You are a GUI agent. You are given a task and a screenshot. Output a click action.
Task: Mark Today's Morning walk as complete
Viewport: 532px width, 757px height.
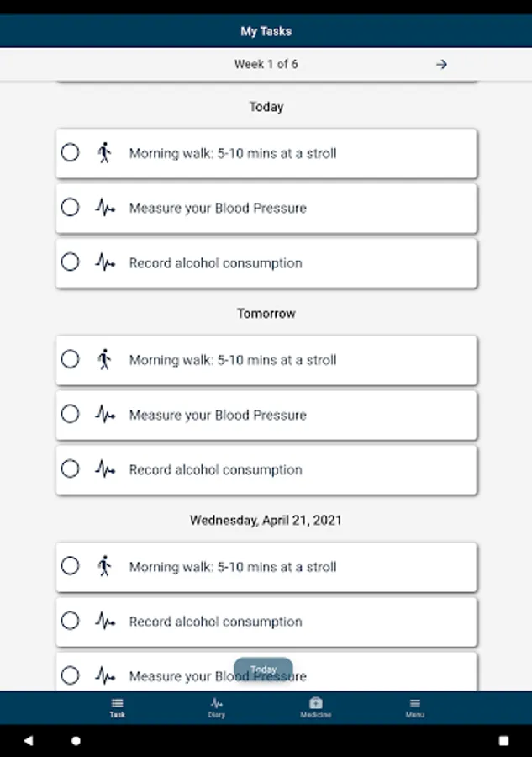coord(71,153)
